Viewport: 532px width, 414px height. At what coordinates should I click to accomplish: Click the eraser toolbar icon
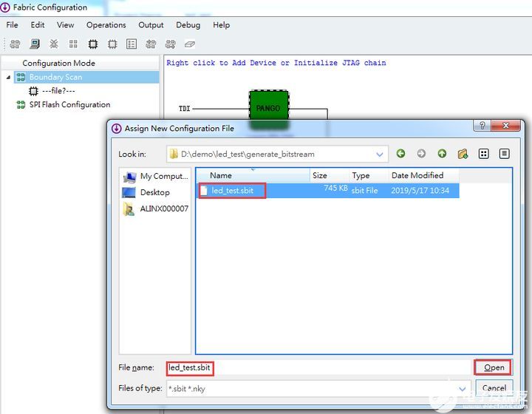point(190,44)
